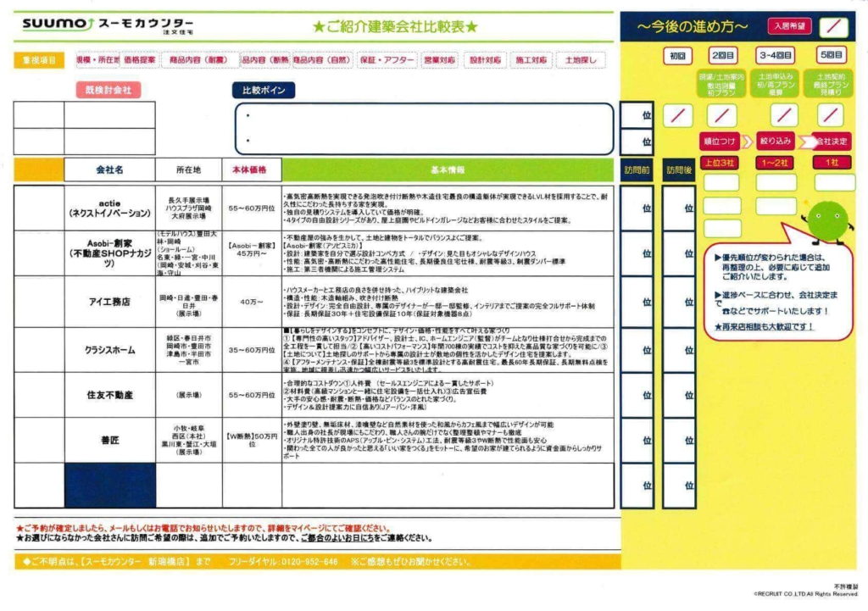Click the comparison points text box
This screenshot has width=868, height=611.
(x=423, y=129)
